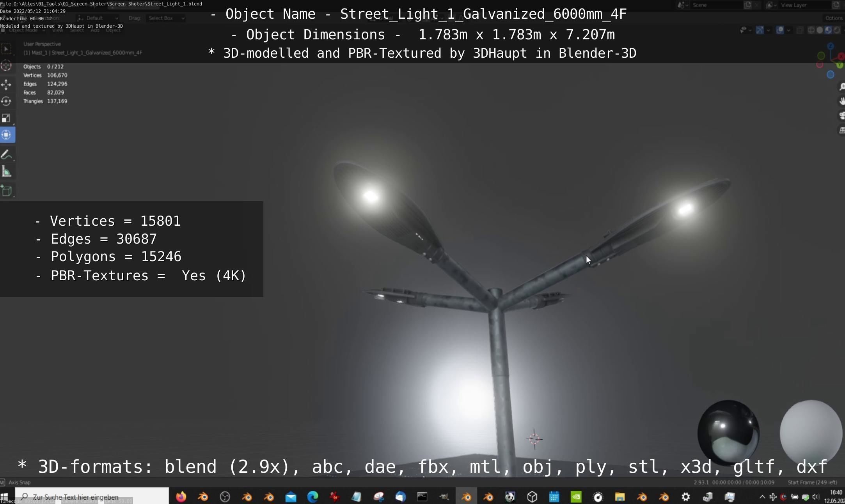This screenshot has width=845, height=504.
Task: Select the 3D Cursor tool
Action: tap(6, 65)
